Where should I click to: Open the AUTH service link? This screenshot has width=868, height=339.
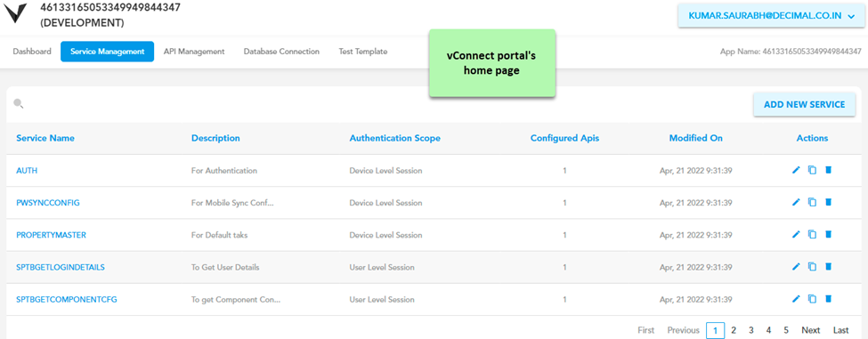pos(27,171)
